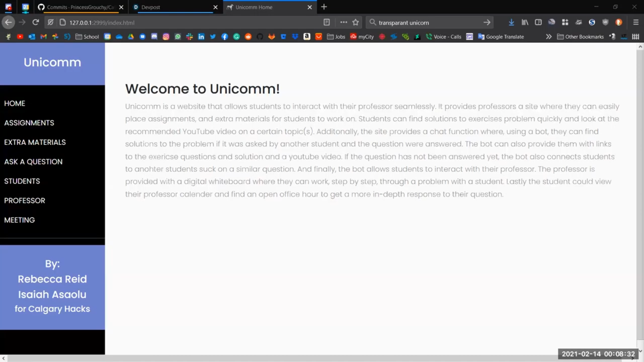644x362 pixels.
Task: Toggle Reader View icon in address bar
Action: (326, 22)
